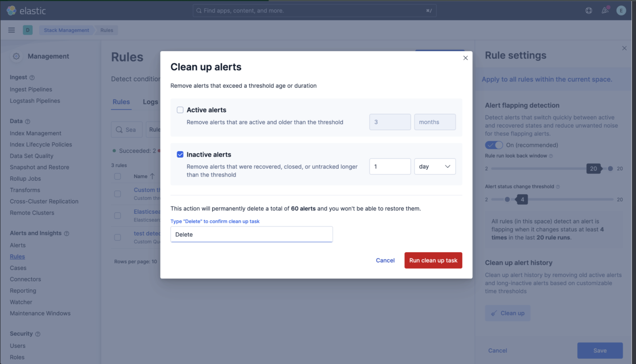Click the "E" user profile avatar
The image size is (636, 364).
tap(621, 10)
